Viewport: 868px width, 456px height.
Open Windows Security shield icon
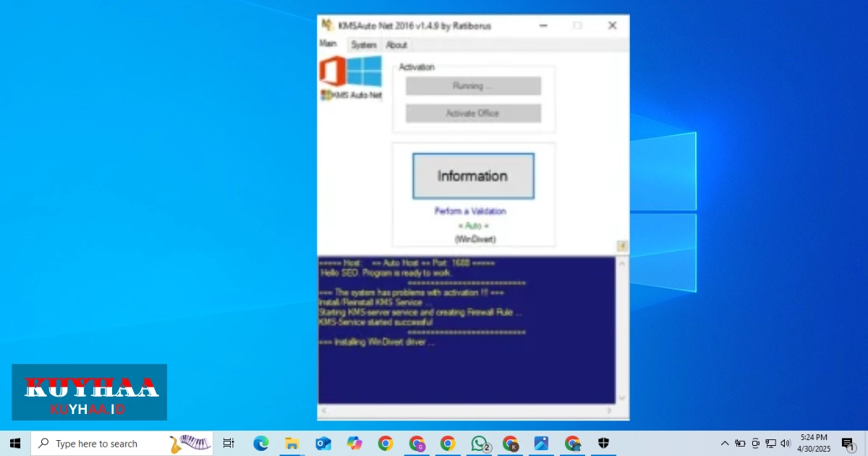pyautogui.click(x=604, y=444)
